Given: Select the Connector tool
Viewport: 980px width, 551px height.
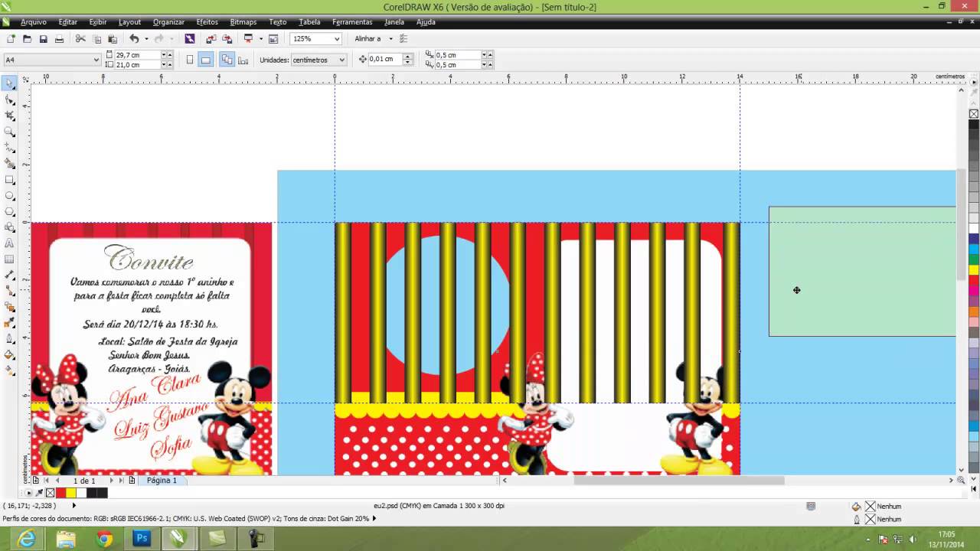Looking at the screenshot, I should click(10, 291).
